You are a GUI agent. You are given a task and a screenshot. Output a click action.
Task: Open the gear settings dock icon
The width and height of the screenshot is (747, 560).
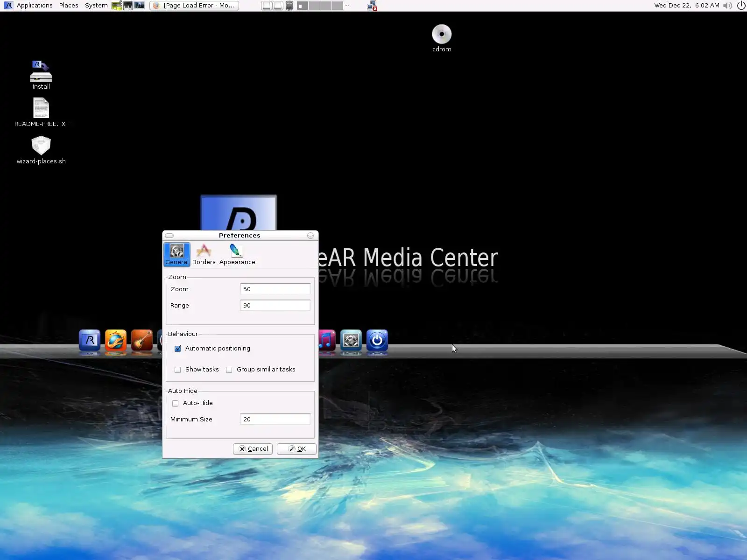click(351, 340)
